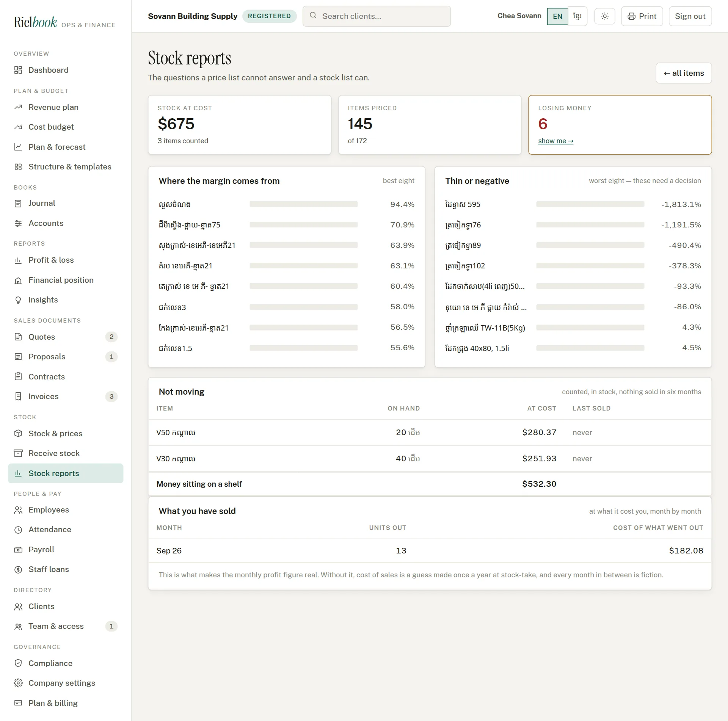Open Stock reports in sidebar
The image size is (728, 721).
coord(66,473)
